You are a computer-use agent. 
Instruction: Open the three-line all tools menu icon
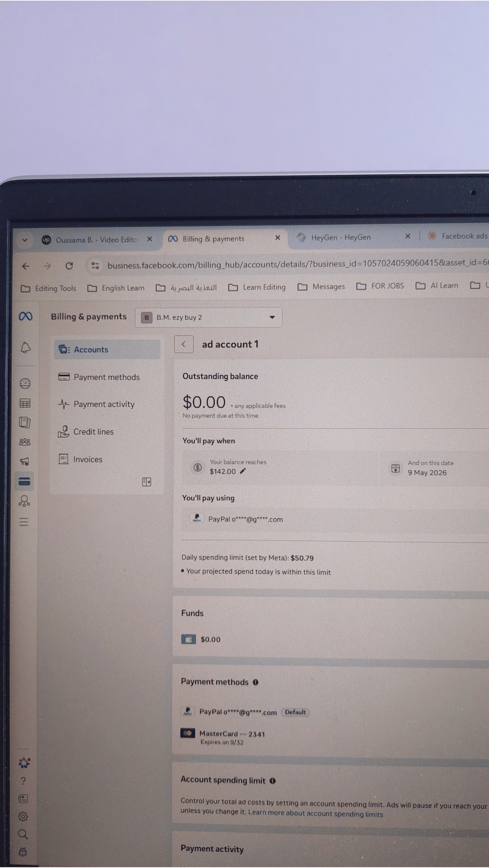click(24, 522)
